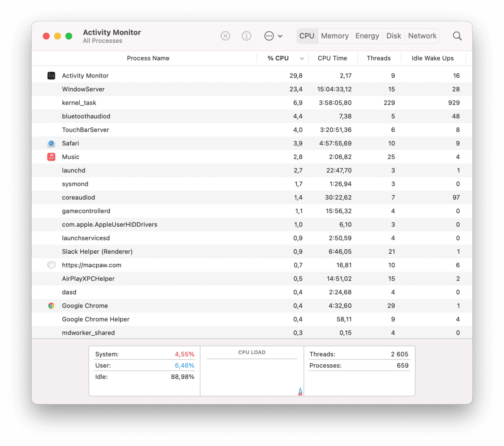Sort by the CPU Time column header
Viewport: 504px width, 446px height.
pyautogui.click(x=332, y=58)
